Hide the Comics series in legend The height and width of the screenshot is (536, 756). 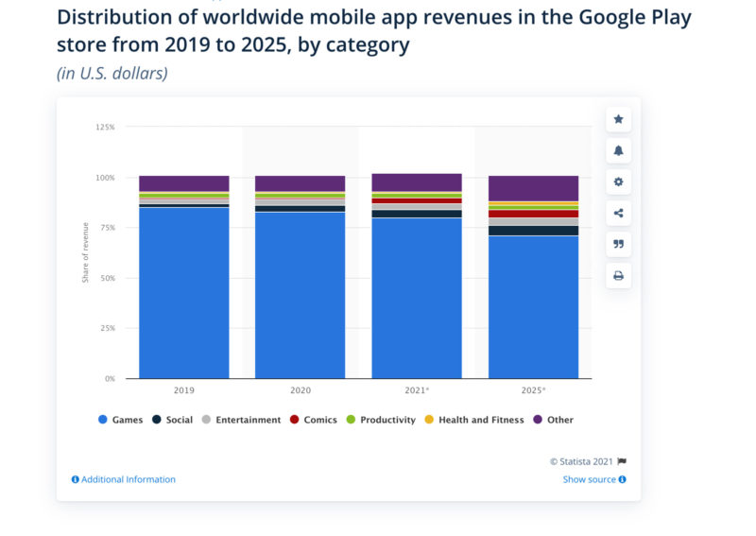pos(314,420)
